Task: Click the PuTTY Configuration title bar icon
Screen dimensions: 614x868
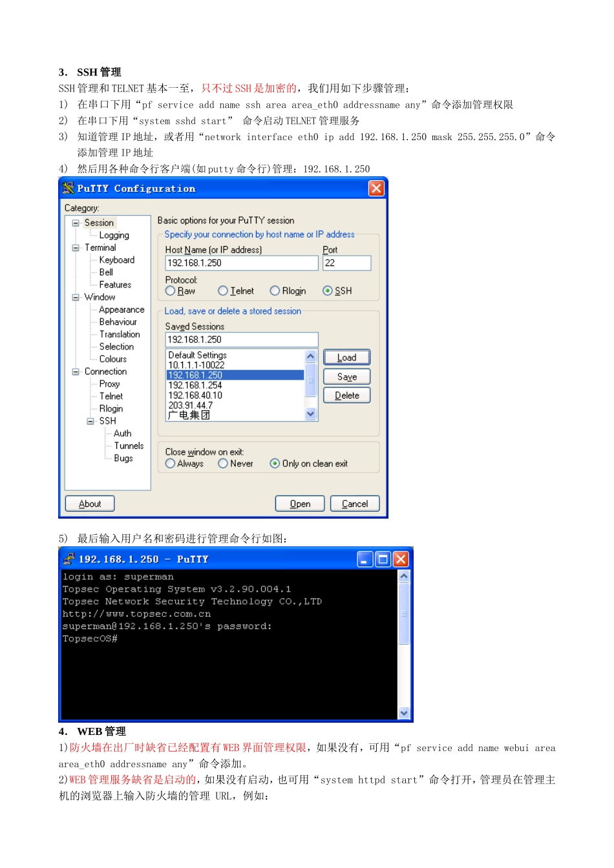Action: [68, 188]
